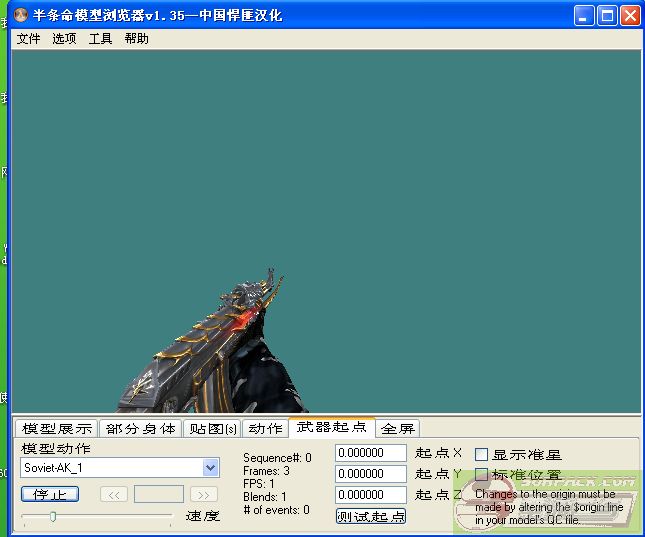Open the 帮助 menu
The height and width of the screenshot is (537, 645).
coord(136,38)
